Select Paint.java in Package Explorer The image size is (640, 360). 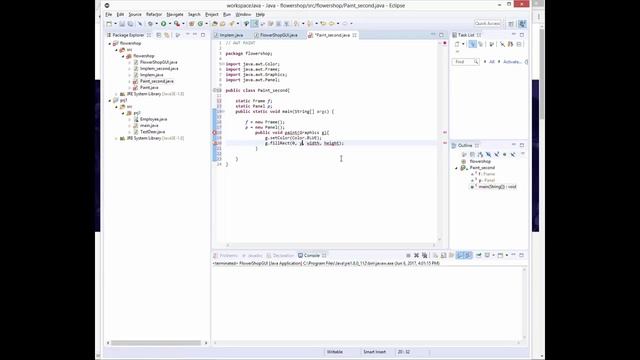[149, 87]
